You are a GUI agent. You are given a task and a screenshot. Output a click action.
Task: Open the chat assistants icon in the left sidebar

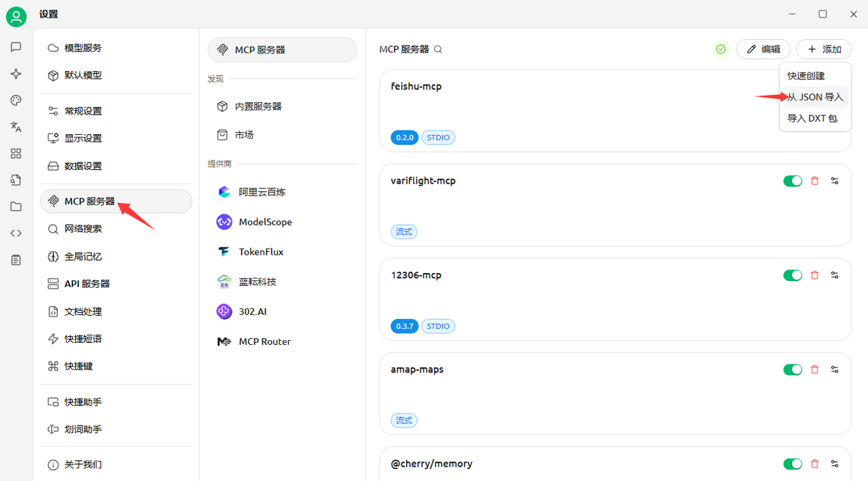click(x=16, y=47)
